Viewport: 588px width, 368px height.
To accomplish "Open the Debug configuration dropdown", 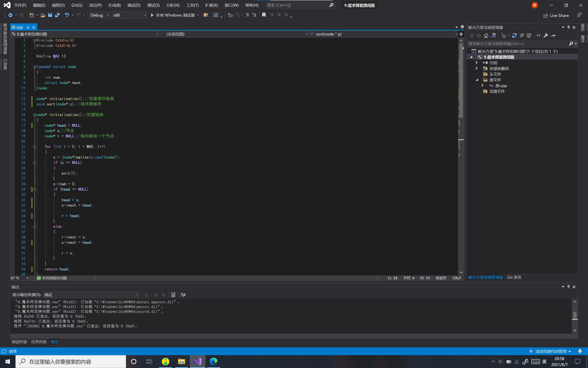I will [x=100, y=15].
